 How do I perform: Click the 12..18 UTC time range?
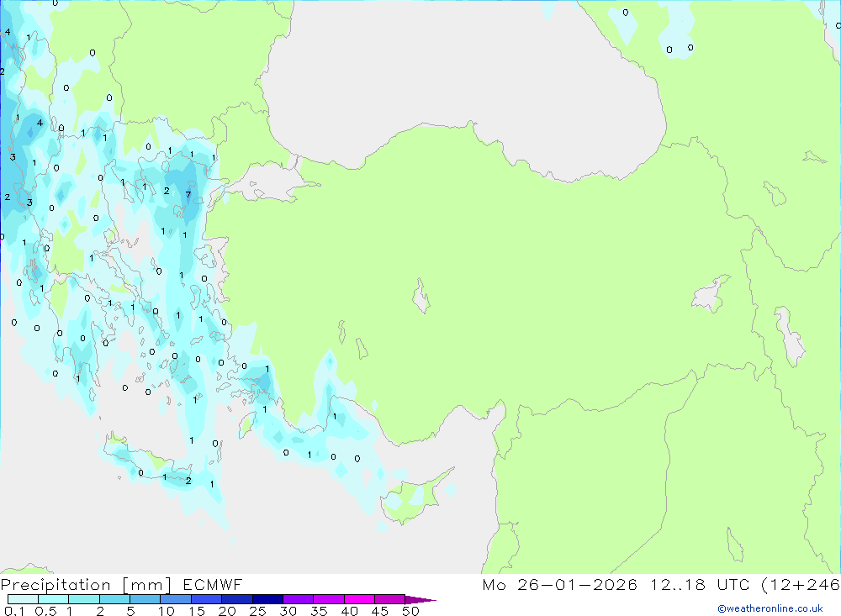(x=700, y=584)
